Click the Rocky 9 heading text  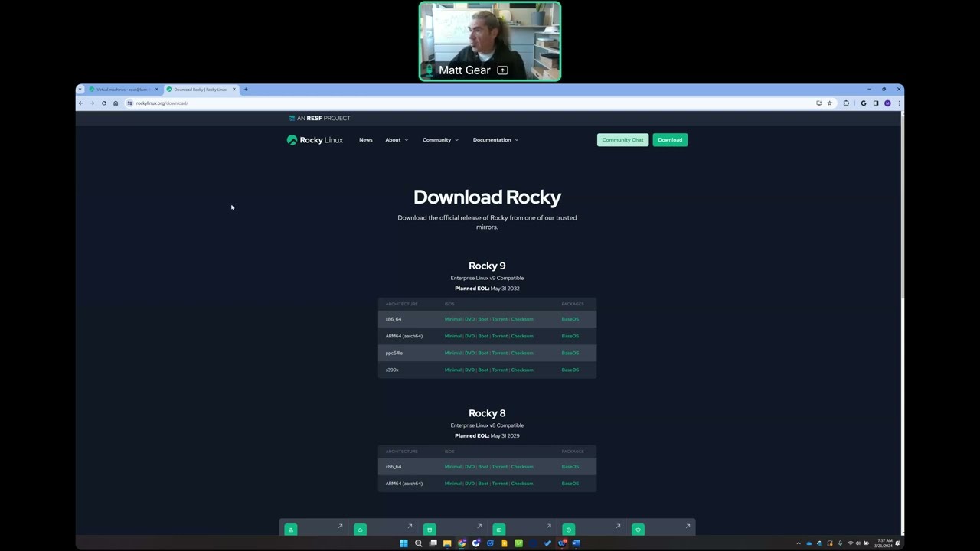(x=487, y=266)
